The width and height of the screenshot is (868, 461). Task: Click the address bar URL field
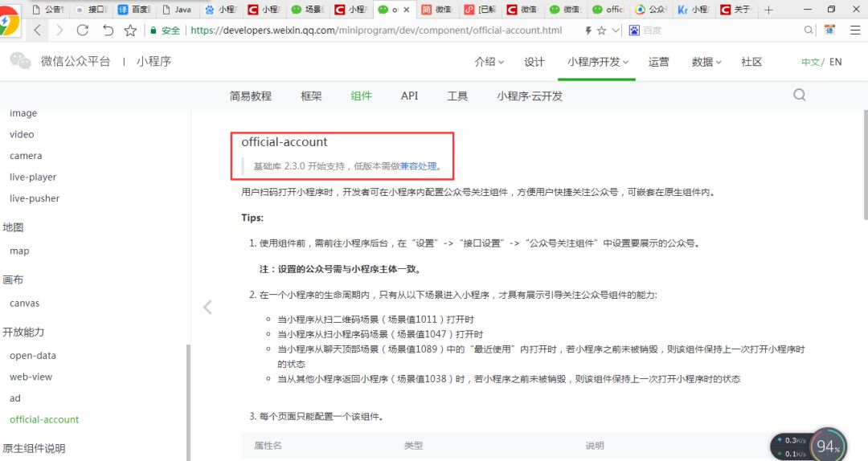(x=376, y=31)
